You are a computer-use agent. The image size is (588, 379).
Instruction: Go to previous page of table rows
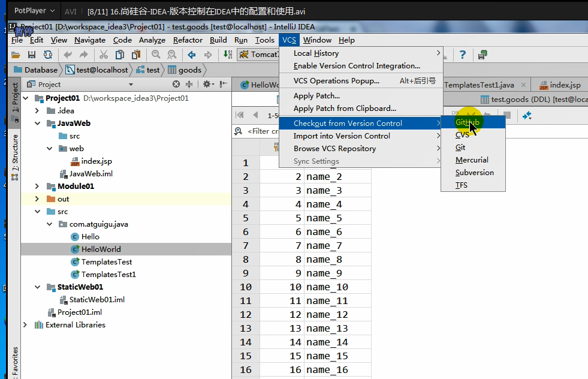click(x=255, y=115)
